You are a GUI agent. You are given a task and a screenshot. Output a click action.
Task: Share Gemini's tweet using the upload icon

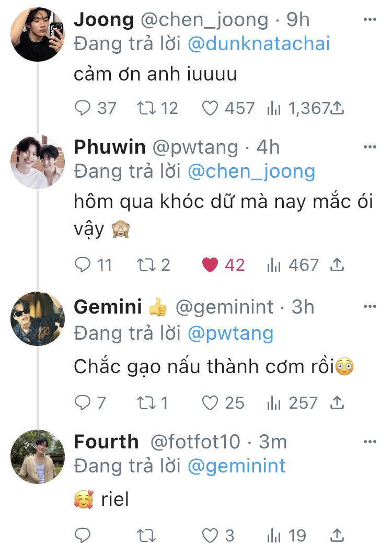coord(337,403)
